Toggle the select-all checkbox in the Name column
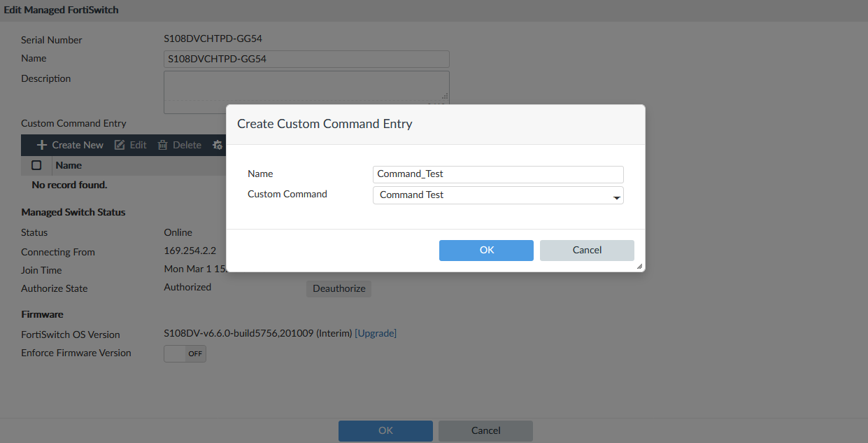 click(x=36, y=165)
